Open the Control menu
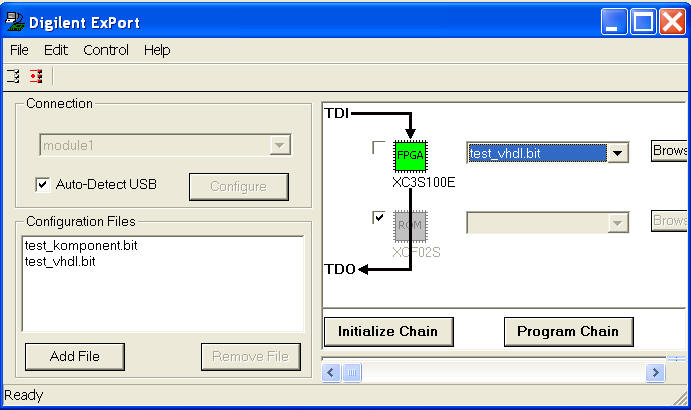Screen dimensions: 691x410 pos(106,50)
